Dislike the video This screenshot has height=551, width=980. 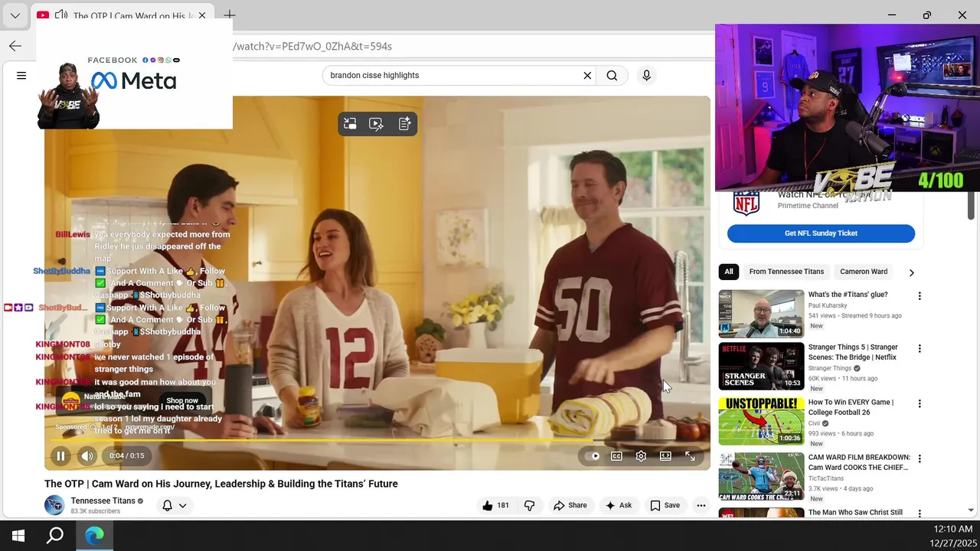click(529, 505)
